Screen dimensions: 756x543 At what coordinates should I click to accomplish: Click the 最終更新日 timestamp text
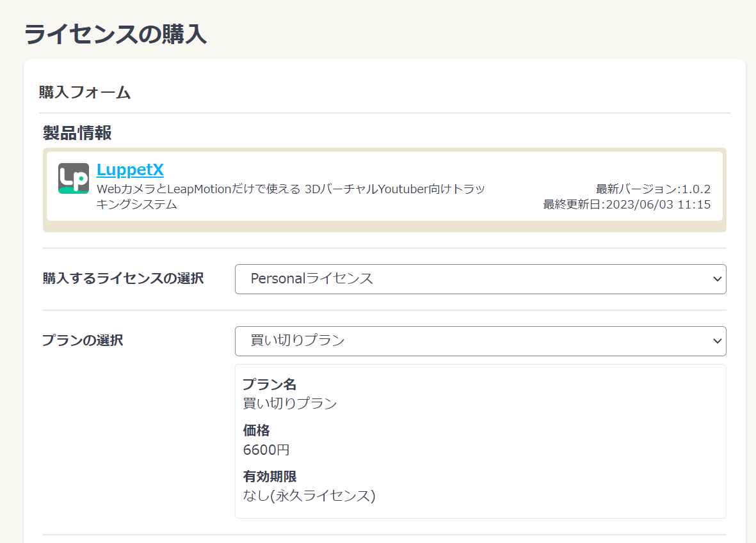(x=627, y=205)
